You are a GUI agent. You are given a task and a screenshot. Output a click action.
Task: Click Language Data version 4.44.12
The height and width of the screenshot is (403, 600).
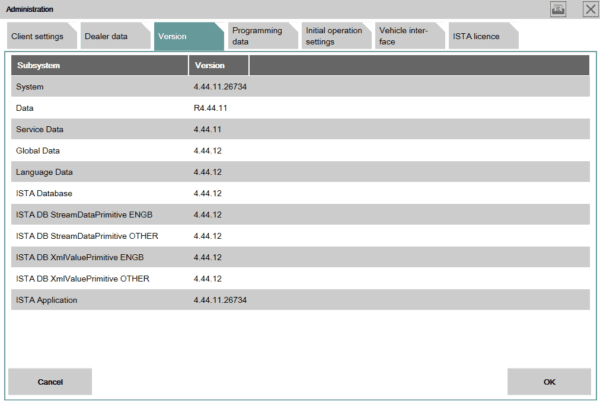tap(207, 172)
